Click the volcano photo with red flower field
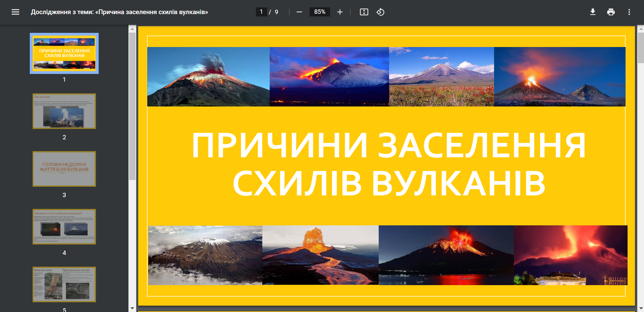 point(441,77)
